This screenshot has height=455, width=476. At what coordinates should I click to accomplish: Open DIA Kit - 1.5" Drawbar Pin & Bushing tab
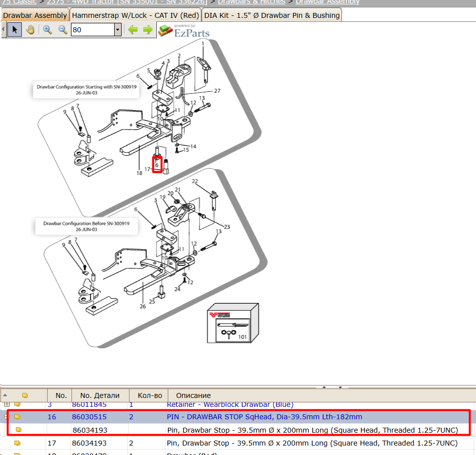(x=272, y=15)
